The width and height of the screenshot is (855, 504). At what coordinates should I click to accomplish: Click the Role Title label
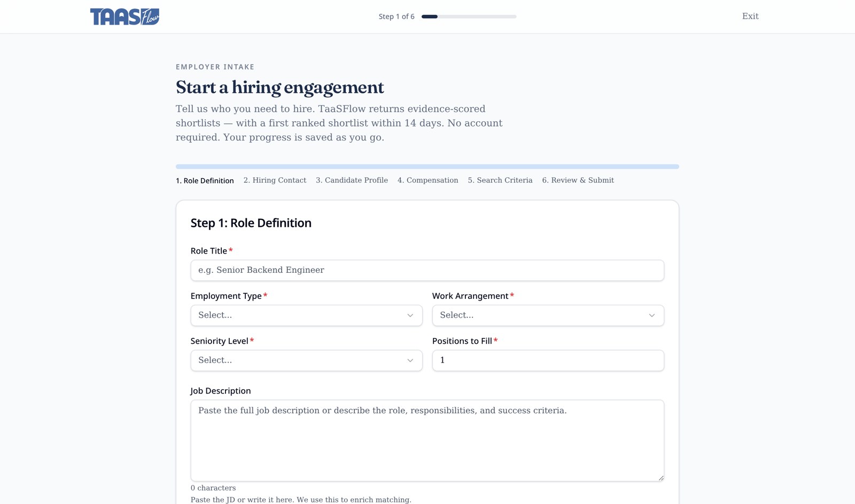tap(209, 251)
